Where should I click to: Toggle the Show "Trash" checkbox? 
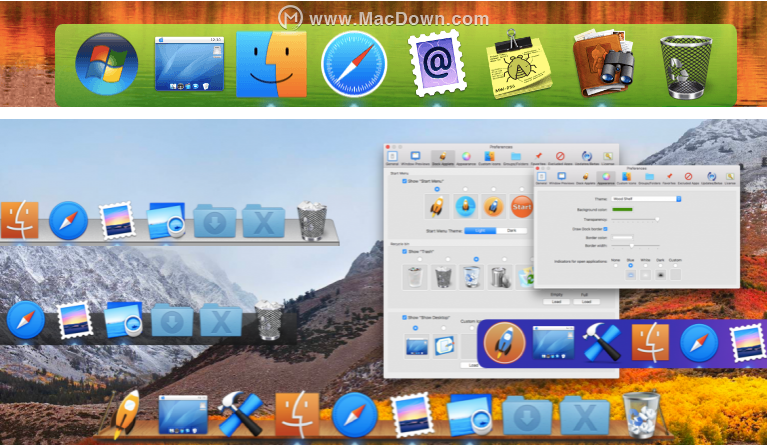pos(405,251)
